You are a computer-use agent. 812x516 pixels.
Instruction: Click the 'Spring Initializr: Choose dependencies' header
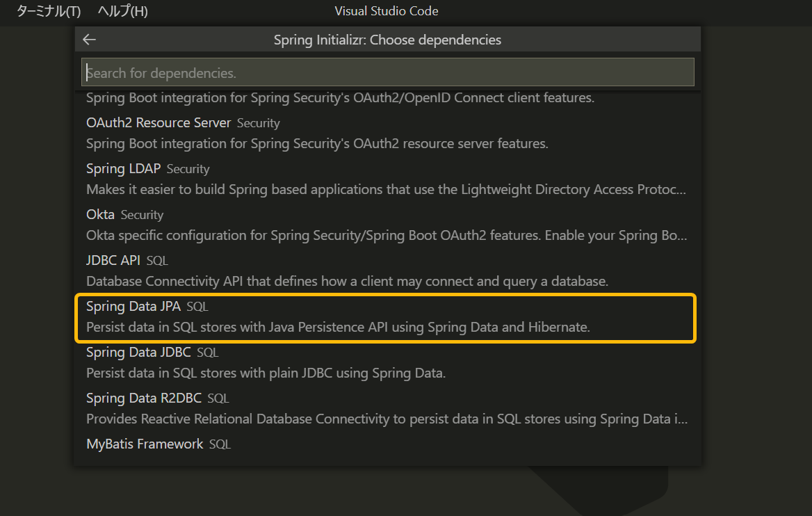point(387,40)
